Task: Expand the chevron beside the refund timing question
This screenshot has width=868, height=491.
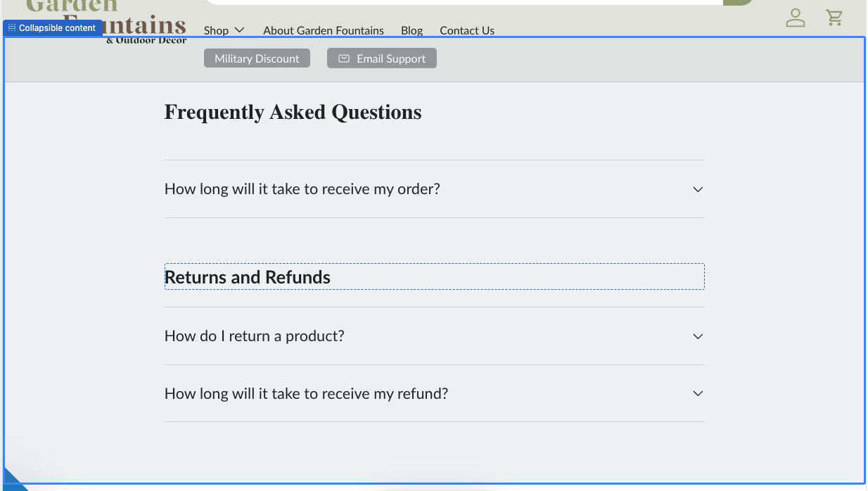Action: coord(697,394)
